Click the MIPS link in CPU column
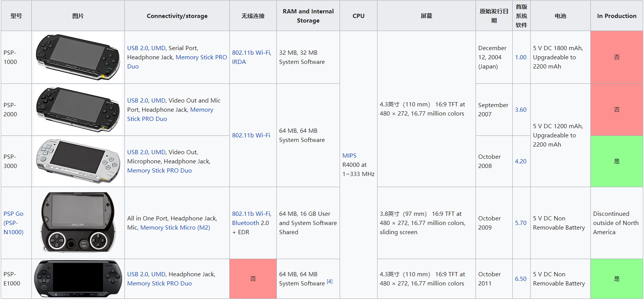The height and width of the screenshot is (300, 644). click(349, 155)
